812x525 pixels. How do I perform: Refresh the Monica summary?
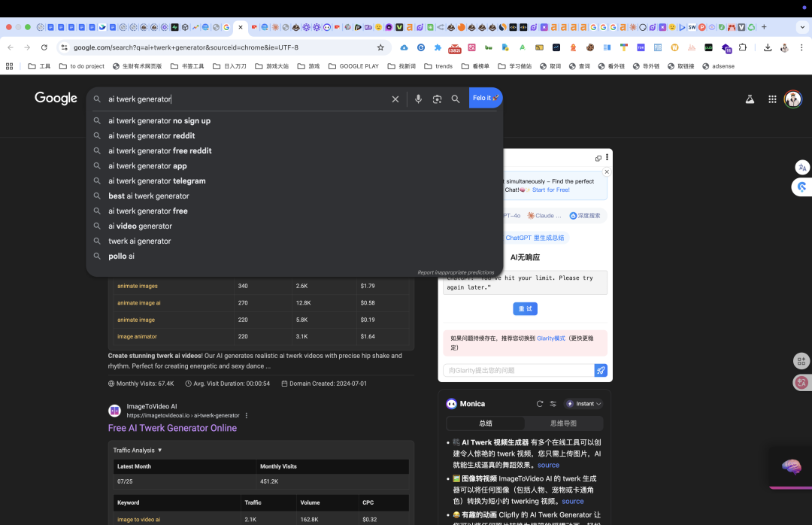540,404
